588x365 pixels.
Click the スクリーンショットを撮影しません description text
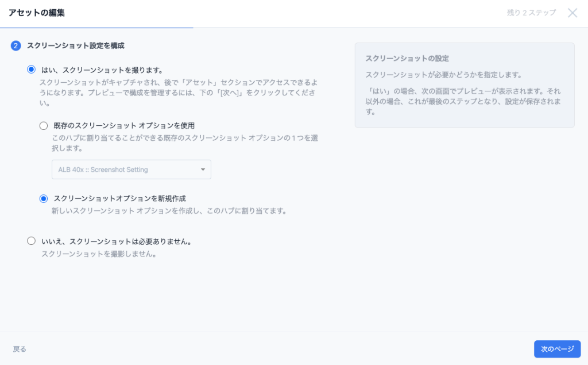click(99, 253)
